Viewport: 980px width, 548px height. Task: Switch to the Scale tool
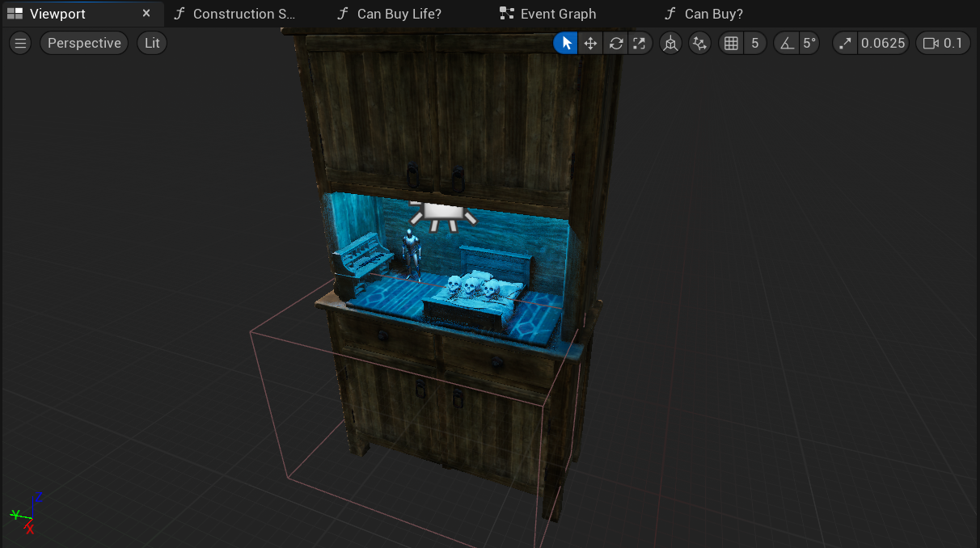(640, 44)
